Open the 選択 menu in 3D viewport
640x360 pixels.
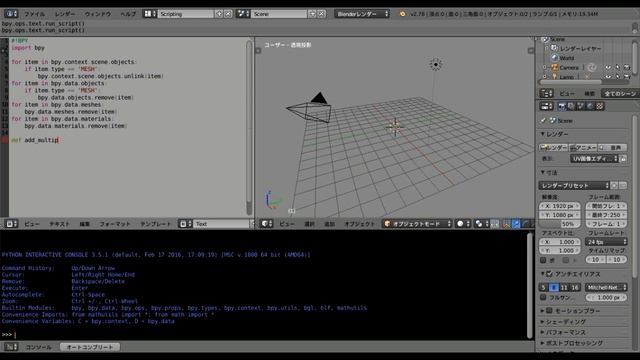(309, 224)
